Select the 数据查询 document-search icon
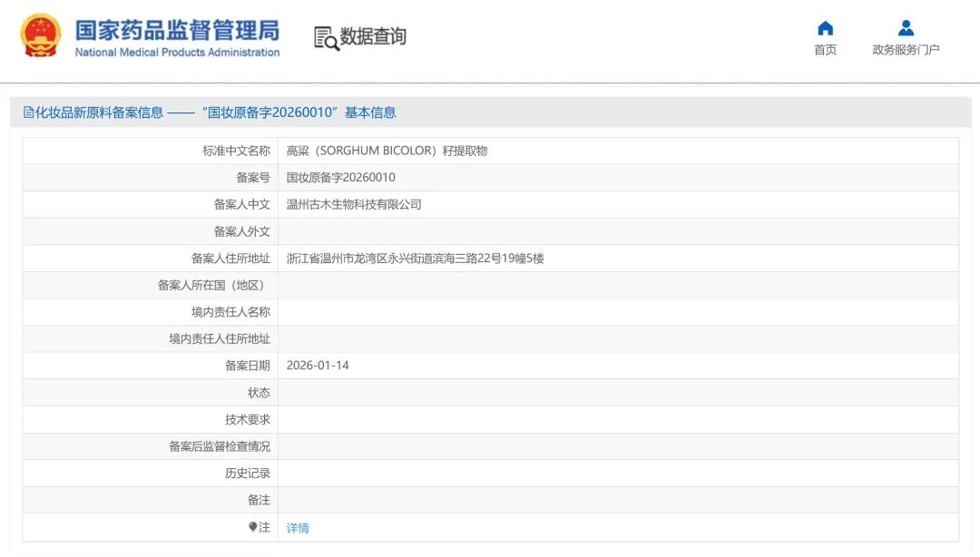The width and height of the screenshot is (980, 557). click(x=324, y=37)
